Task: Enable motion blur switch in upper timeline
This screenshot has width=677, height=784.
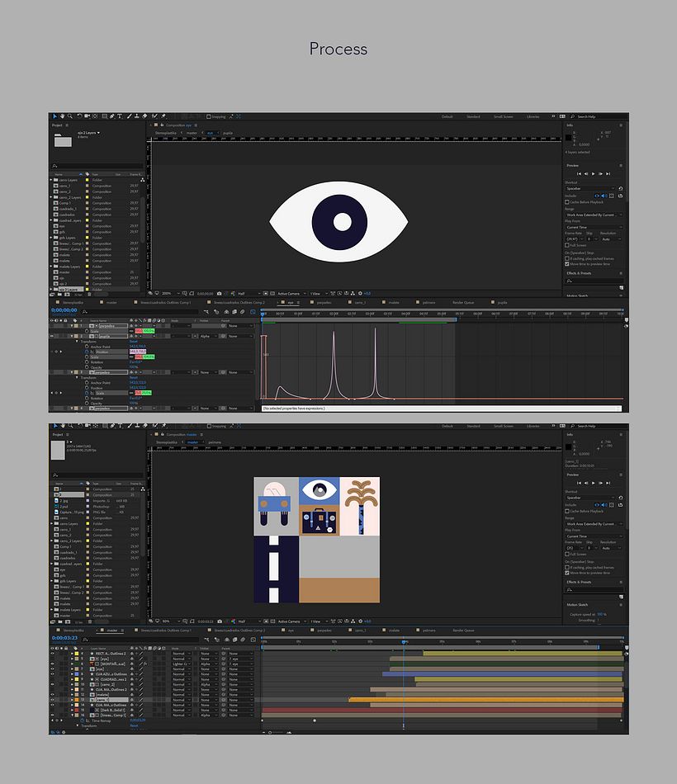Action: (242, 311)
